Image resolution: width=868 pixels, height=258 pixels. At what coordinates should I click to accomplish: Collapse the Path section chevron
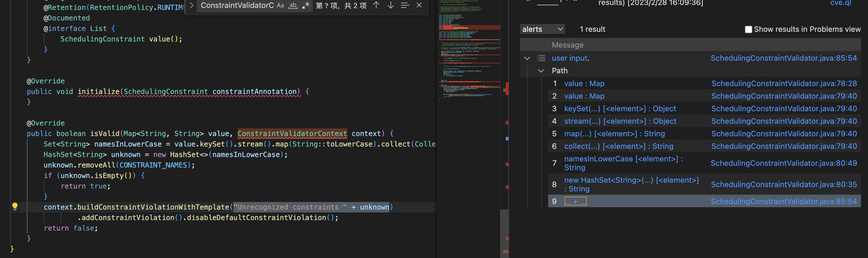click(x=541, y=71)
